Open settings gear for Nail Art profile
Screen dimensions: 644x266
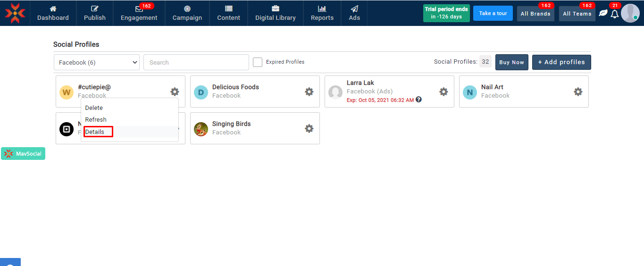pyautogui.click(x=578, y=91)
